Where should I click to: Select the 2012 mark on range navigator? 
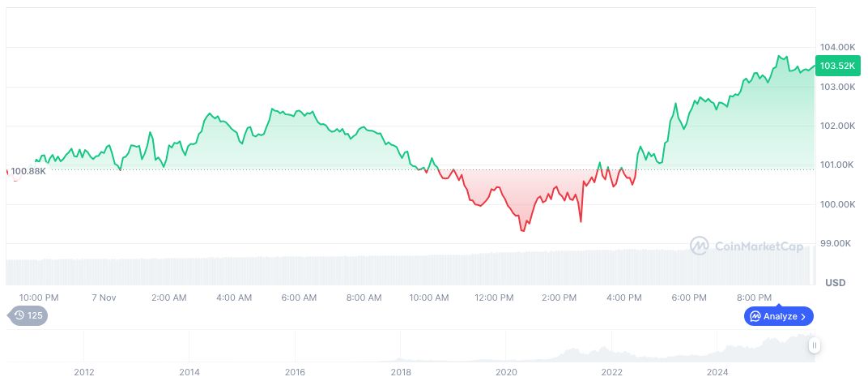(84, 372)
